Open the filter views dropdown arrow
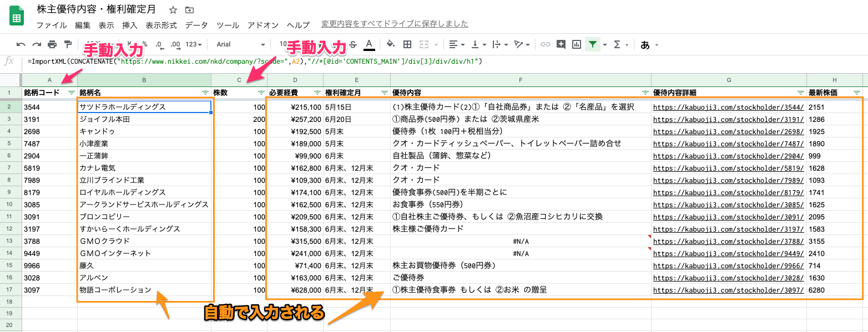Viewport: 868px width, 332px height. pyautogui.click(x=604, y=44)
